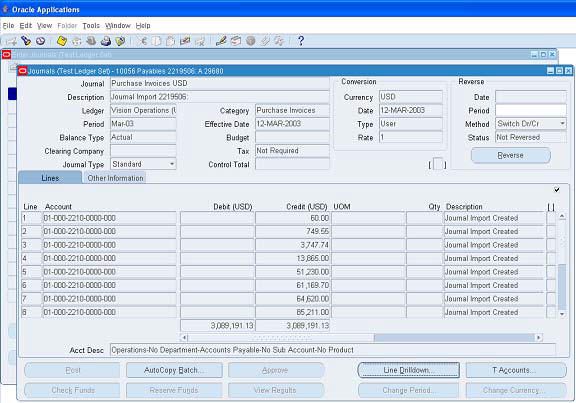Click the Print toolbar icon
Screen dimensions: 576x403
[106, 41]
